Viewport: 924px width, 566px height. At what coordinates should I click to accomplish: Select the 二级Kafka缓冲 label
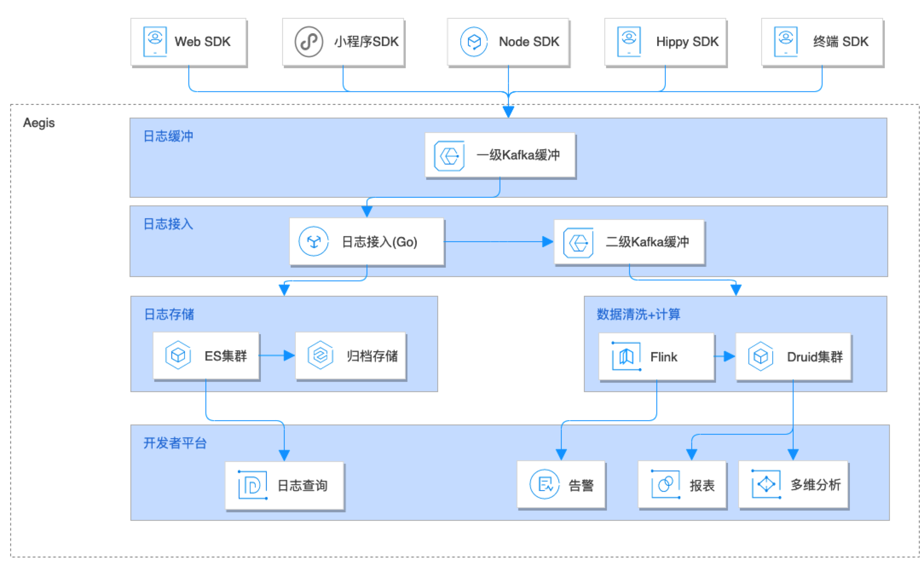[x=647, y=242]
